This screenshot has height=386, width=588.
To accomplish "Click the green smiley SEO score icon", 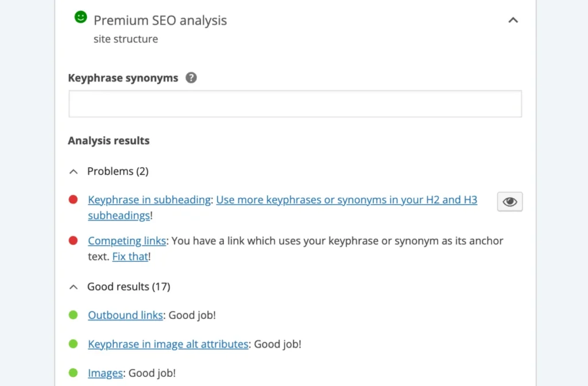I will click(80, 17).
